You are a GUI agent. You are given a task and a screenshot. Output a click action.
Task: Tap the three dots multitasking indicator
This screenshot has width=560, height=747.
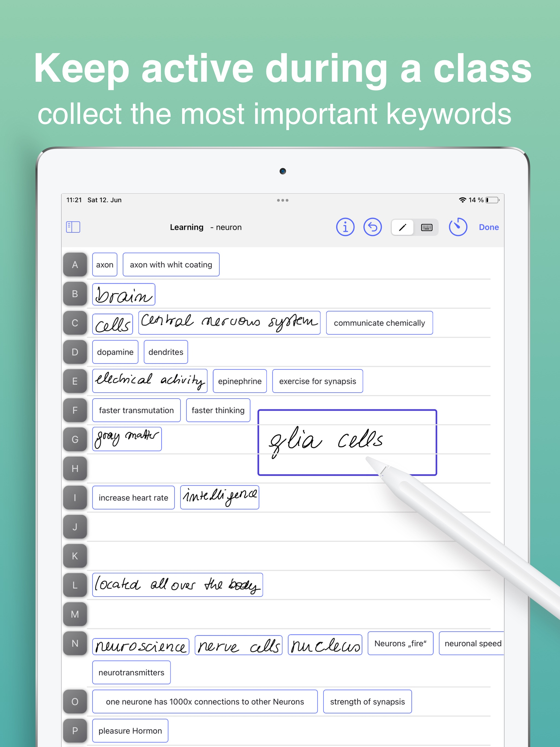[282, 200]
